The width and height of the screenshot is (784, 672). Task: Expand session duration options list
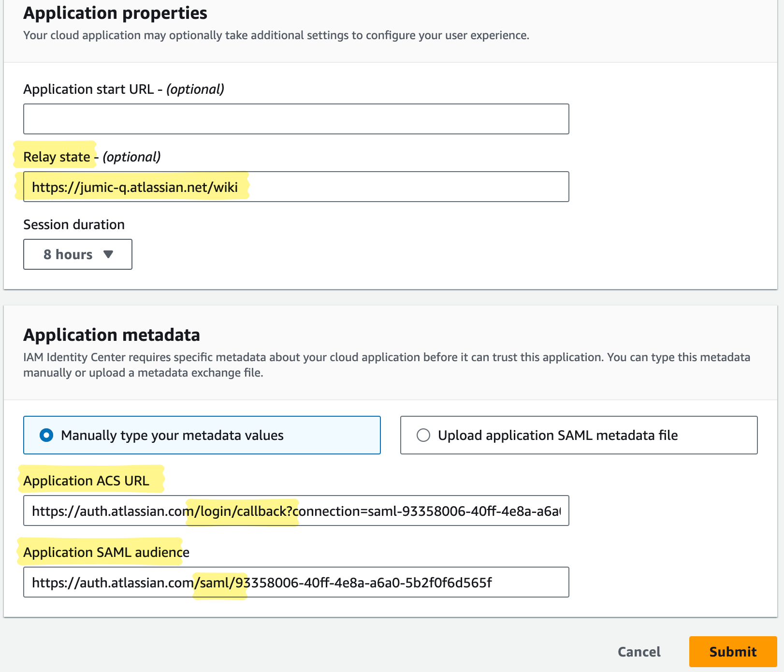[x=77, y=254]
